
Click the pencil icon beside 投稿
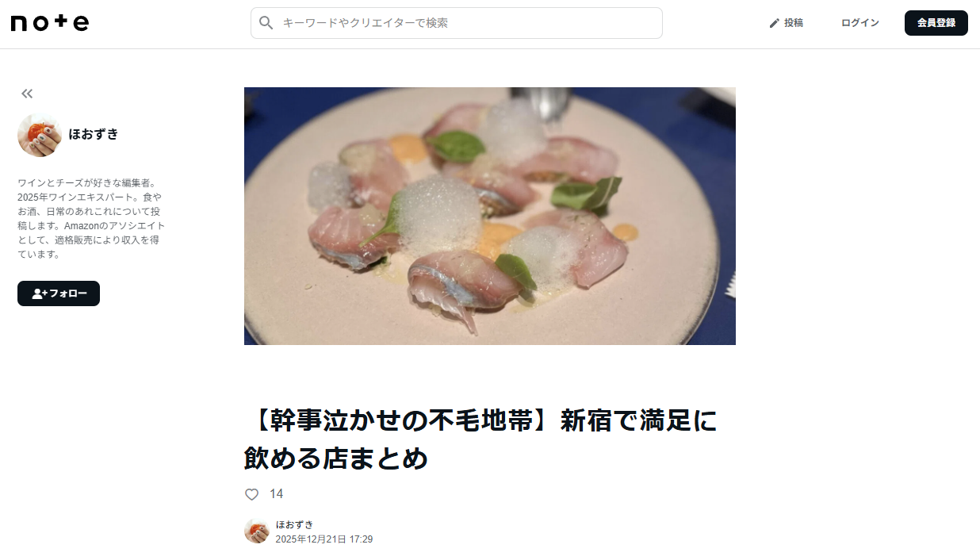(775, 23)
